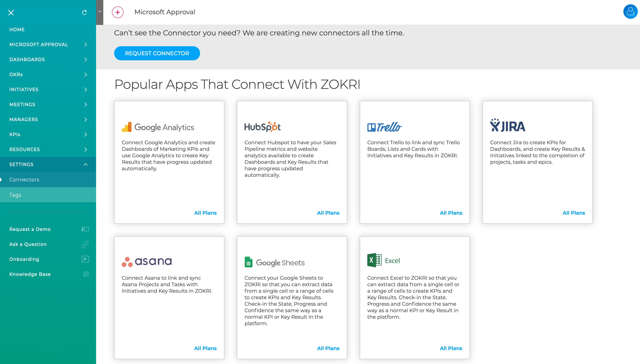
Task: Go to Home in the sidebar
Action: [x=48, y=29]
